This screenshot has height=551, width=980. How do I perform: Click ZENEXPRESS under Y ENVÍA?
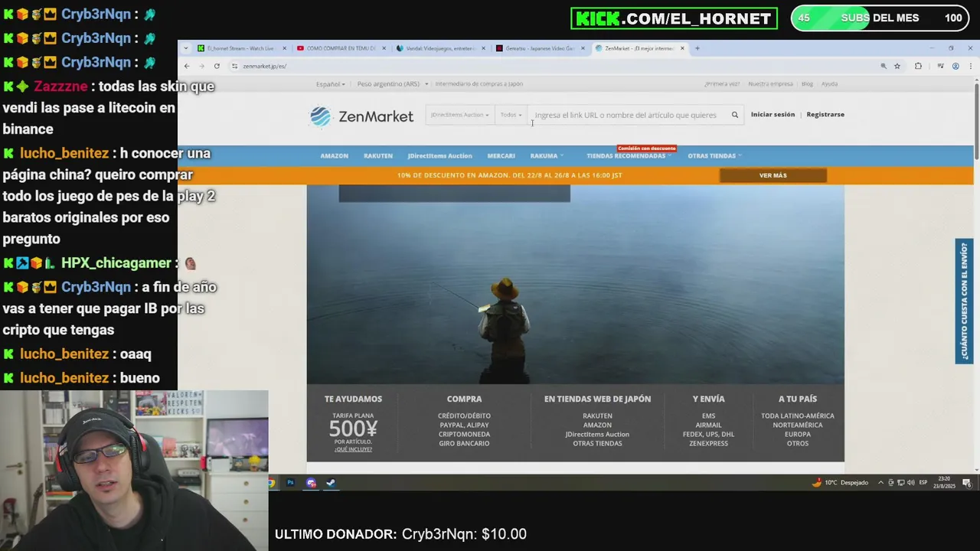pos(708,444)
